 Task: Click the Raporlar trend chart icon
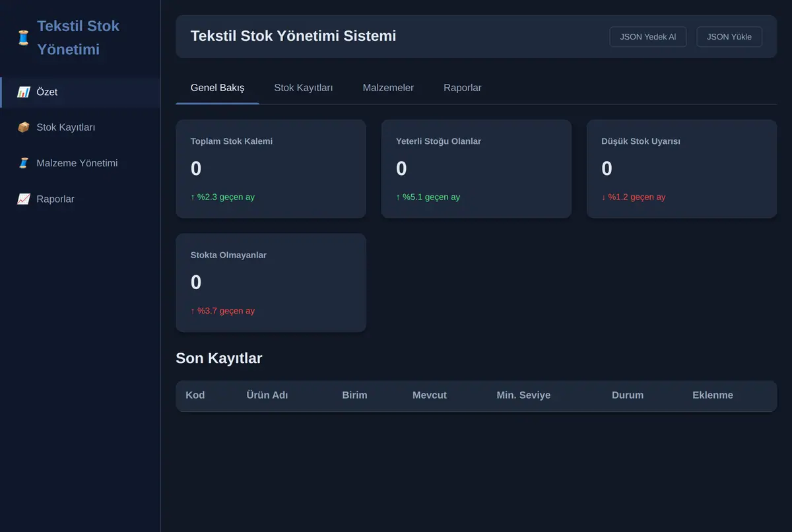(23, 199)
